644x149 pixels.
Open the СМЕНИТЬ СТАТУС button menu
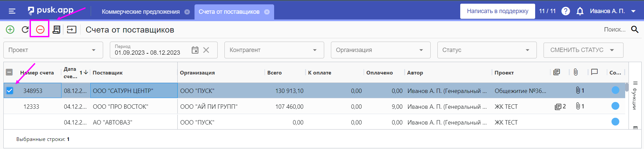tap(583, 50)
